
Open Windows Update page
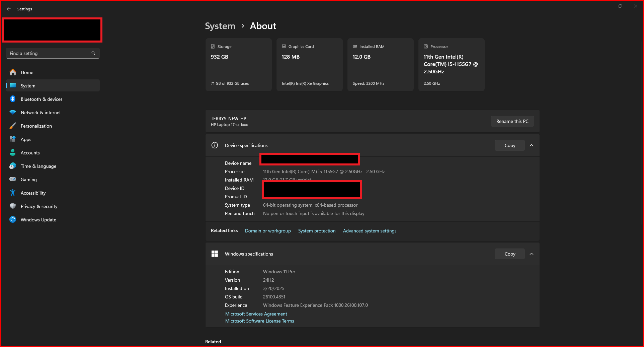pyautogui.click(x=53, y=220)
